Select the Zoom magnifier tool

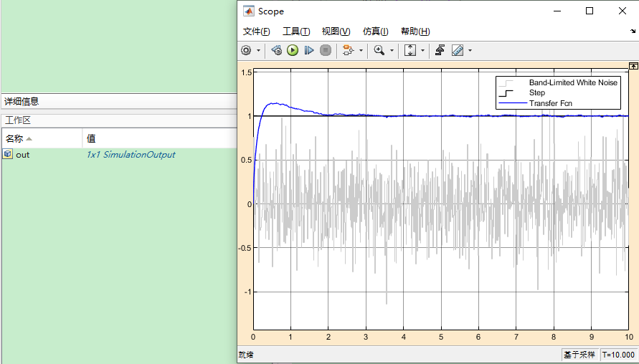click(379, 50)
